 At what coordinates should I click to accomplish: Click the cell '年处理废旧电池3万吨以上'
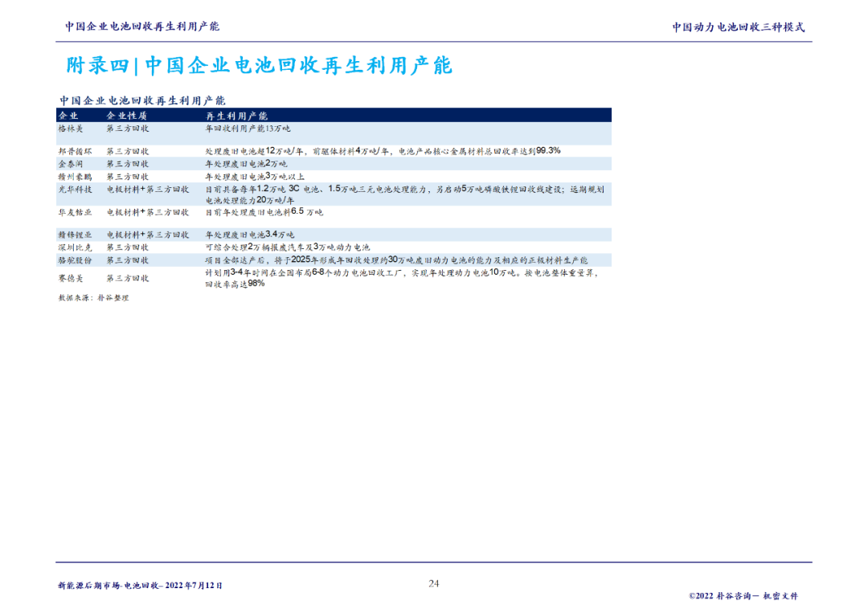256,177
